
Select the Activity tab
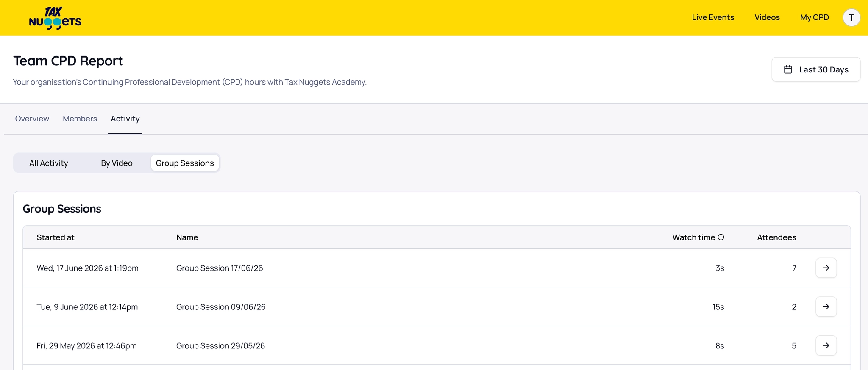[x=125, y=119]
